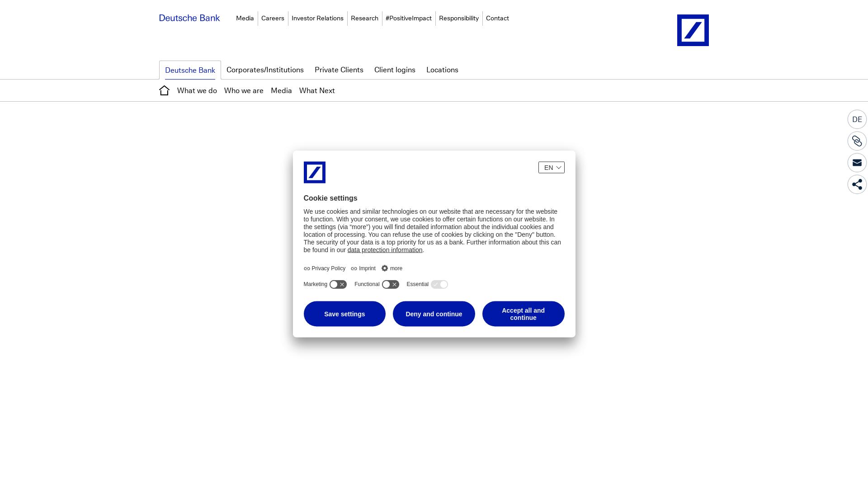Image resolution: width=868 pixels, height=488 pixels.
Task: Open the Investor Relations link
Action: [317, 19]
